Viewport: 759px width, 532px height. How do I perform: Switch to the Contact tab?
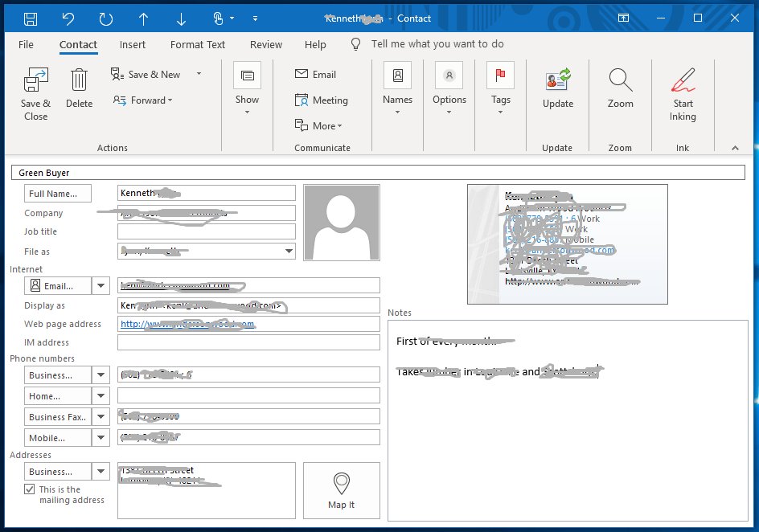79,44
